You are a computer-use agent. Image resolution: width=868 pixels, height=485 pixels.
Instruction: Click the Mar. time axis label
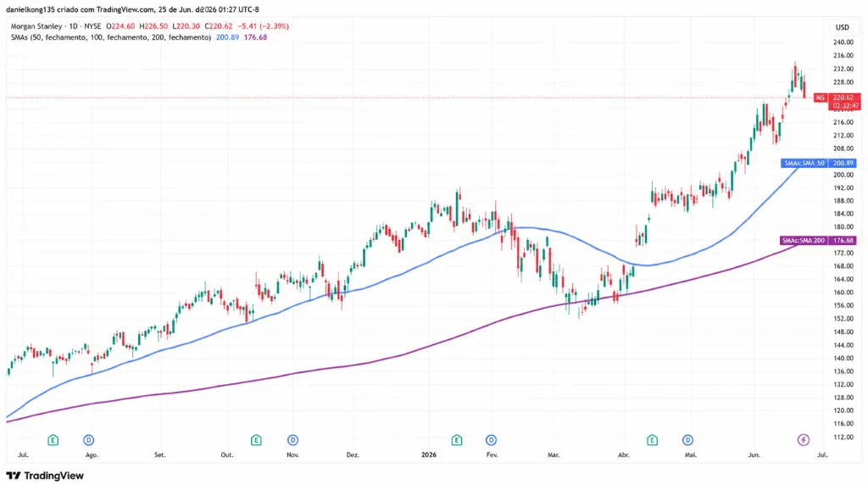point(553,455)
